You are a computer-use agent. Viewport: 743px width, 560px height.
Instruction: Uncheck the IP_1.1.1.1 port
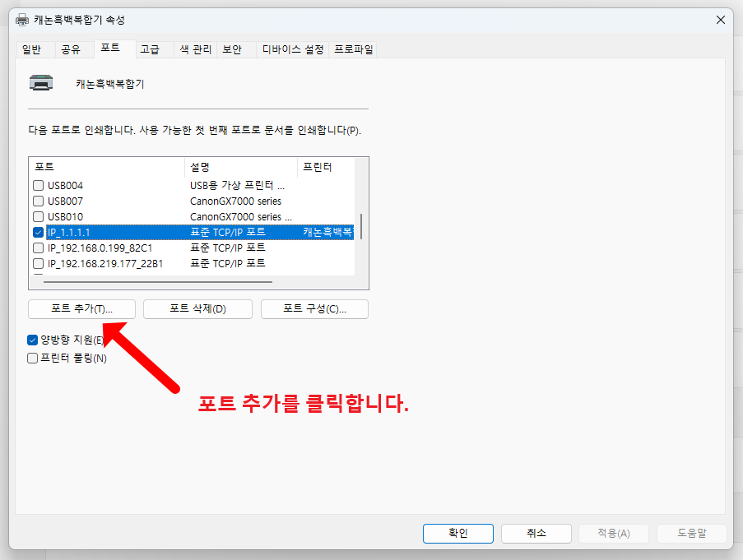tap(38, 232)
